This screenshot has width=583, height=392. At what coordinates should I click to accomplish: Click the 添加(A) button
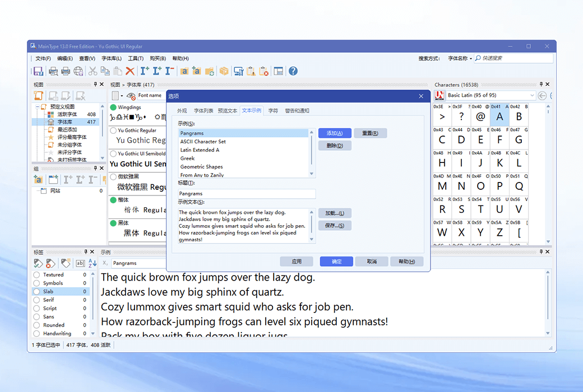tap(335, 133)
